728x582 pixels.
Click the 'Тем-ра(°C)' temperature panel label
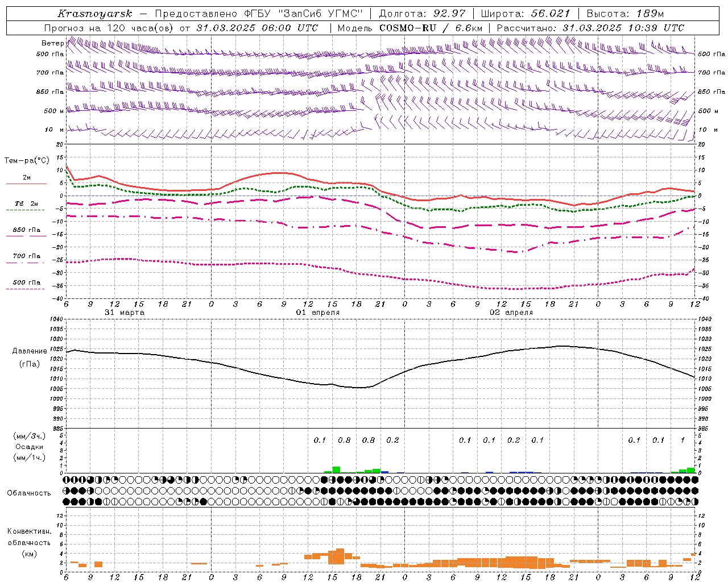tap(27, 161)
